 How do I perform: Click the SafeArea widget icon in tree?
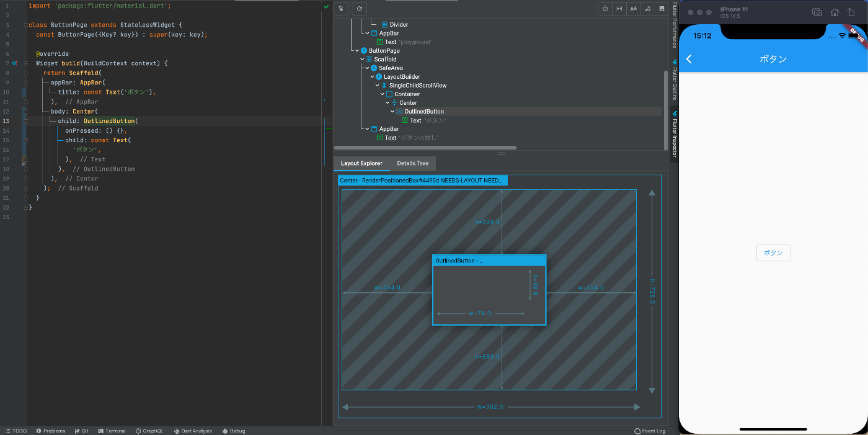click(374, 68)
